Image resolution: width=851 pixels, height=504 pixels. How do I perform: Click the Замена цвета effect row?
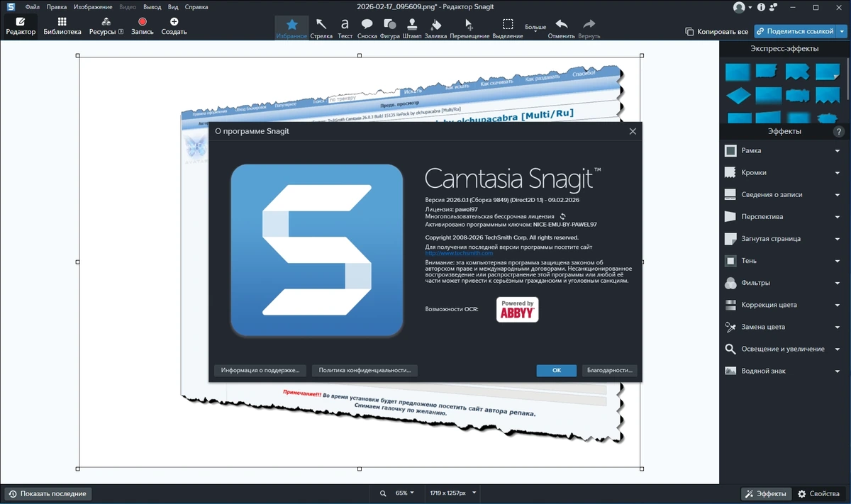tap(783, 327)
